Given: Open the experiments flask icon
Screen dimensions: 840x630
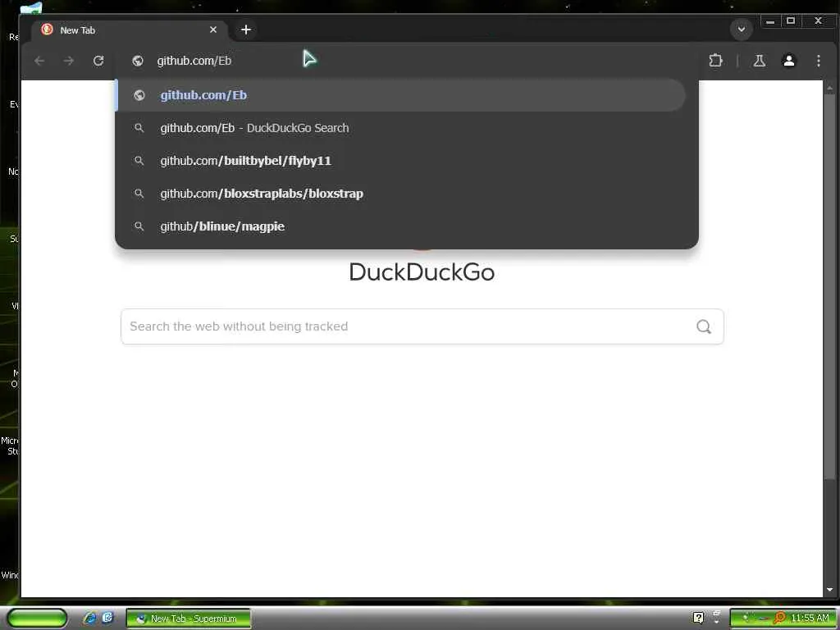Looking at the screenshot, I should click(759, 61).
